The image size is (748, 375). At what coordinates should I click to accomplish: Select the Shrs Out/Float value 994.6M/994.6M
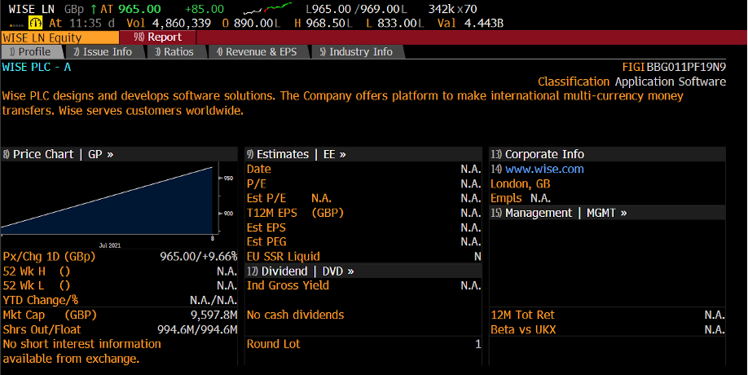[197, 330]
